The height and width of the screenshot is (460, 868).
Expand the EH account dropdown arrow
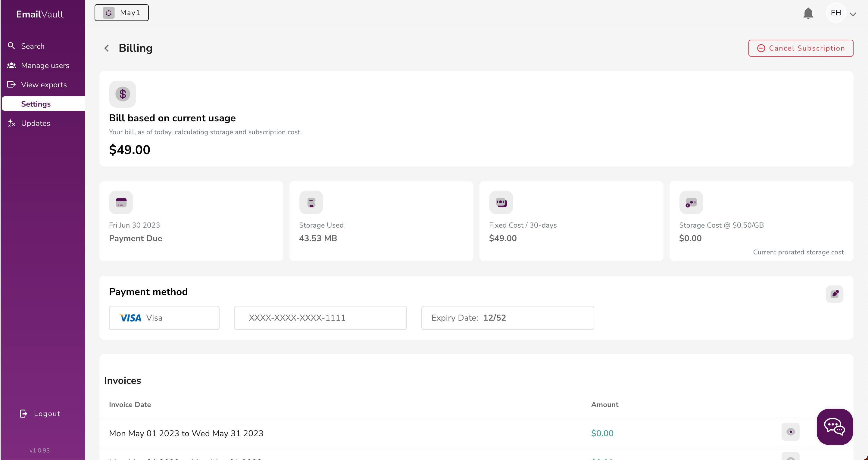coord(853,14)
